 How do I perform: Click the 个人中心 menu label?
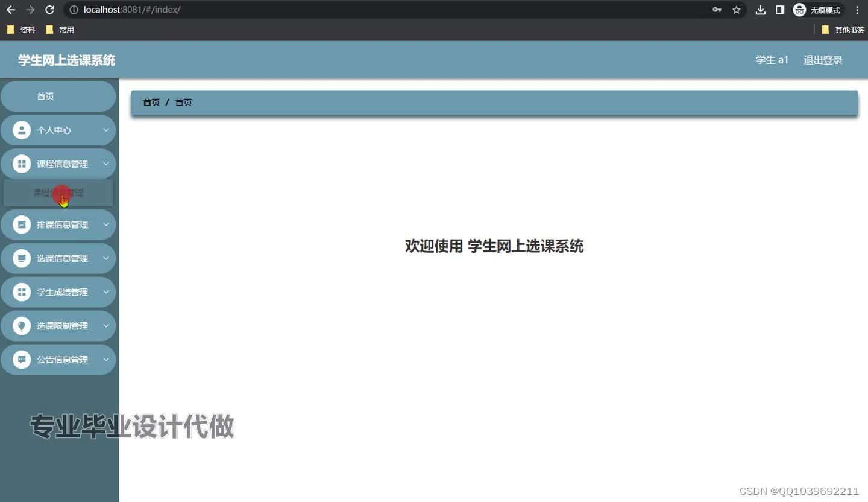54,130
